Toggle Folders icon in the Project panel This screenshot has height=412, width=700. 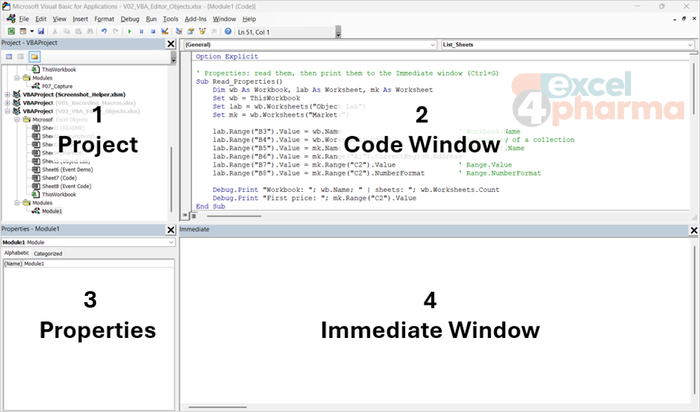[x=35, y=57]
